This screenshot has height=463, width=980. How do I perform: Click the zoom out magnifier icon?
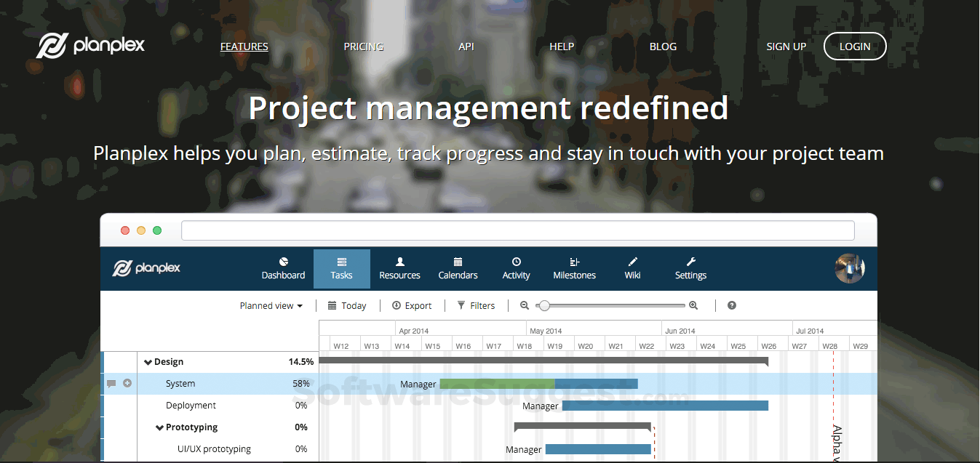(524, 306)
